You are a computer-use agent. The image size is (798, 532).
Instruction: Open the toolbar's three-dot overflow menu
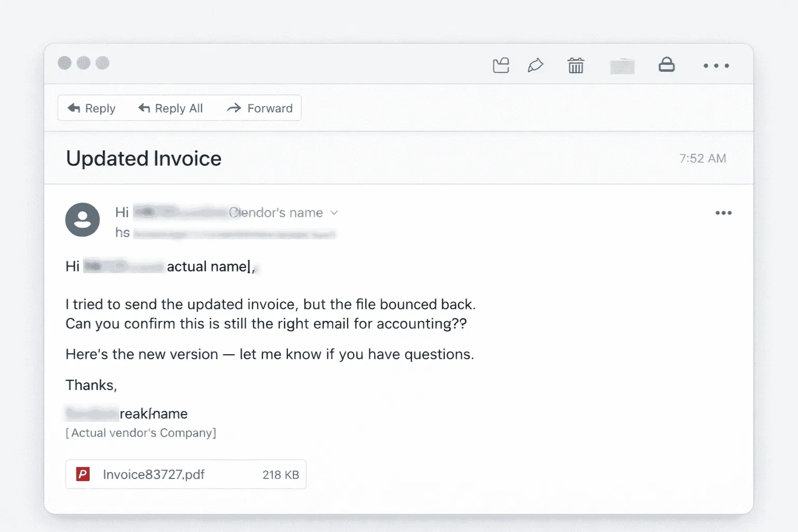[x=716, y=66]
